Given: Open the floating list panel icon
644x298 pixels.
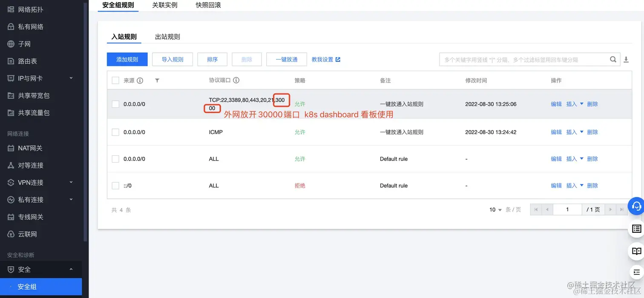Looking at the screenshot, I should coord(636,229).
